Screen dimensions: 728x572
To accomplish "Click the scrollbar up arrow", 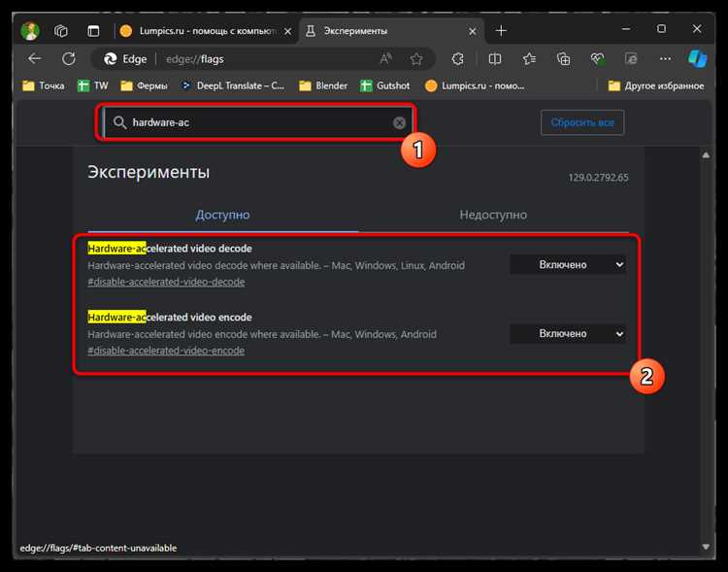I will click(706, 155).
